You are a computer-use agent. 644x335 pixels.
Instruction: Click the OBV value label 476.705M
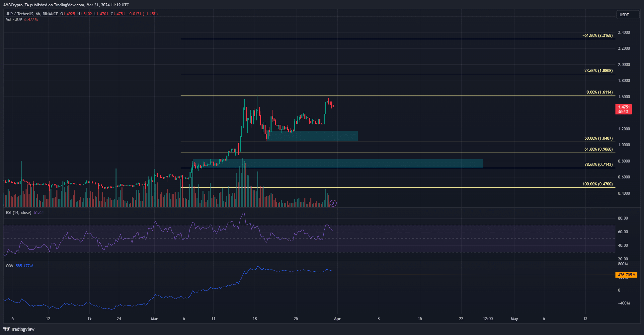point(626,275)
